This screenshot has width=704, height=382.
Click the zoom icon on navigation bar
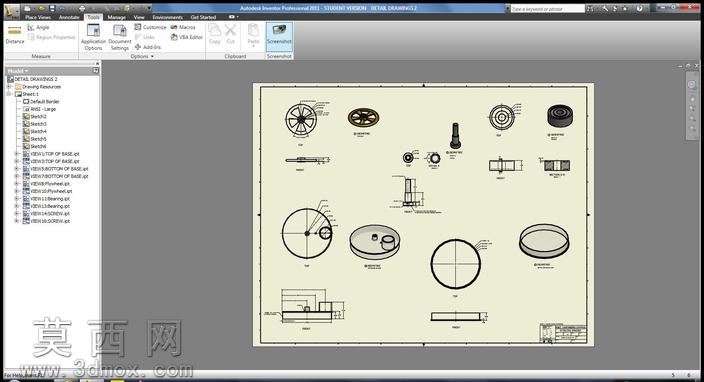tap(692, 109)
